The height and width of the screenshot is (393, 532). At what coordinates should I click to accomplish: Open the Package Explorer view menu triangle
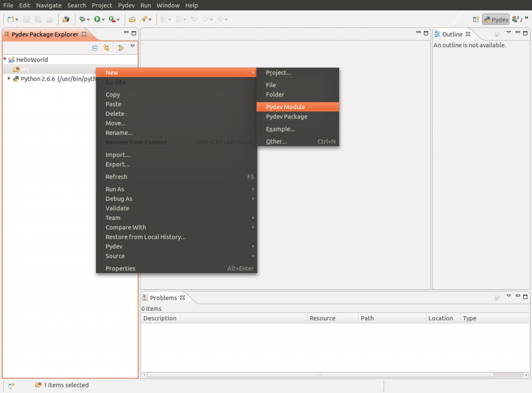point(132,46)
